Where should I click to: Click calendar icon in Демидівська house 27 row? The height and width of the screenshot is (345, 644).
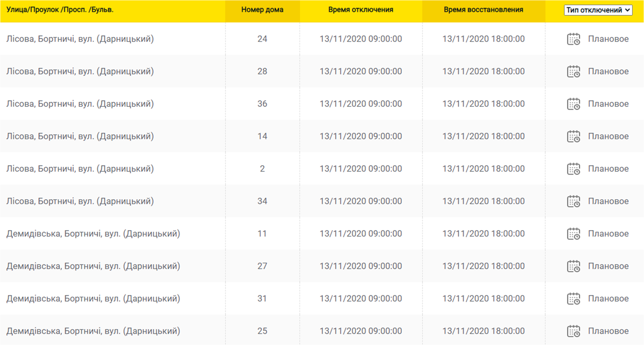573,266
